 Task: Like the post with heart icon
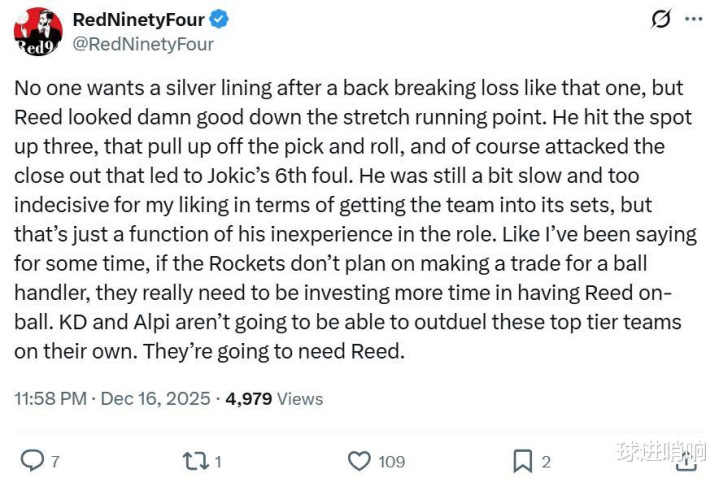pos(359,460)
